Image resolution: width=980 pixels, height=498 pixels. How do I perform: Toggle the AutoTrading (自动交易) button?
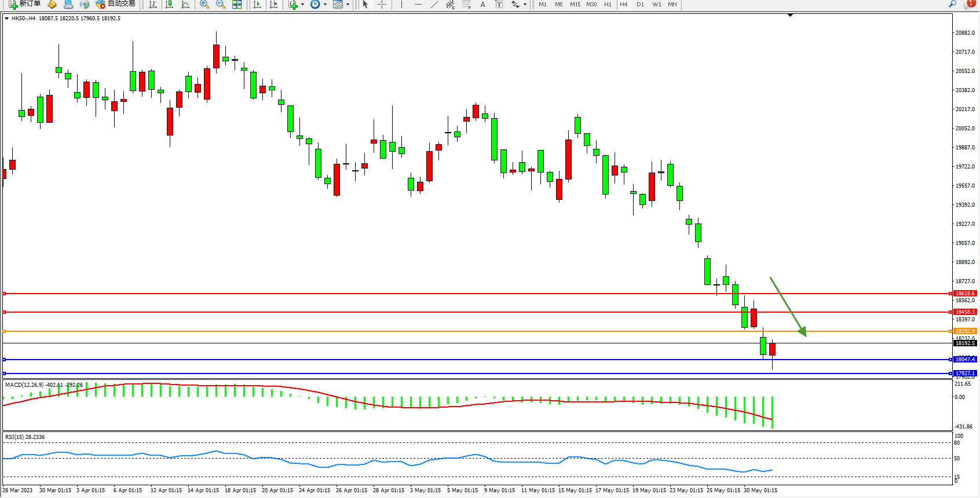pos(115,4)
